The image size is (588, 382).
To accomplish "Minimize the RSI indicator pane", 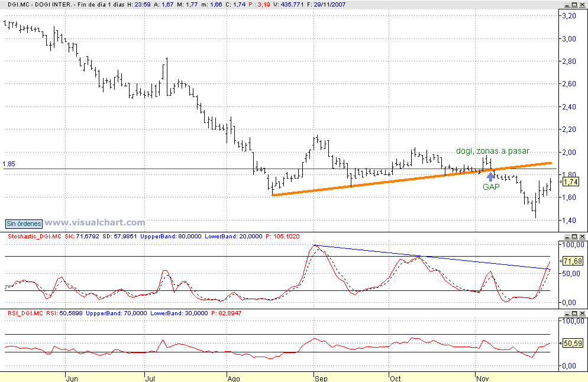I will tap(567, 313).
